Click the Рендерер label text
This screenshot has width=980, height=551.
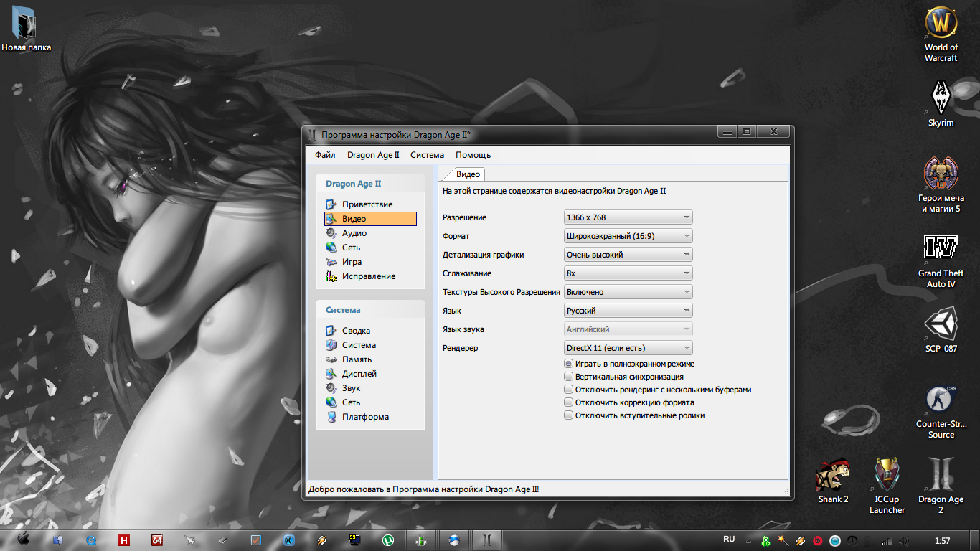460,348
